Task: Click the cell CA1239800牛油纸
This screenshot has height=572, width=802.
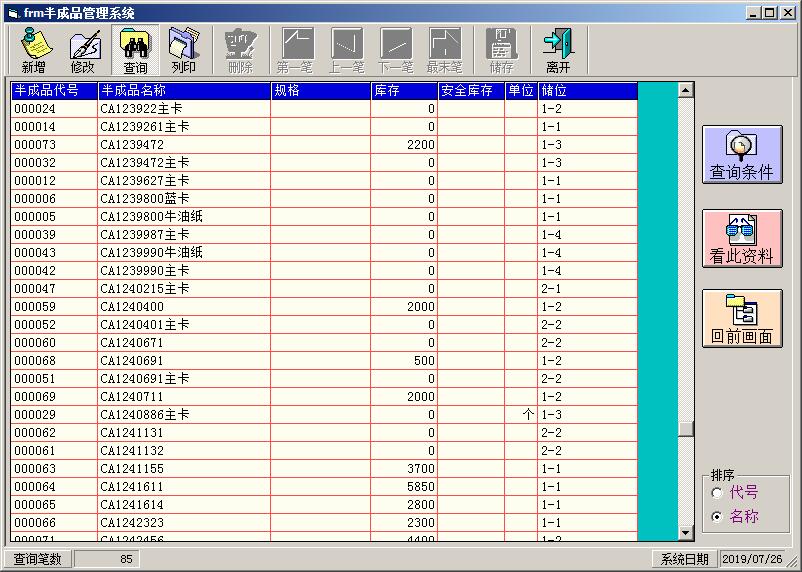Action: 184,216
